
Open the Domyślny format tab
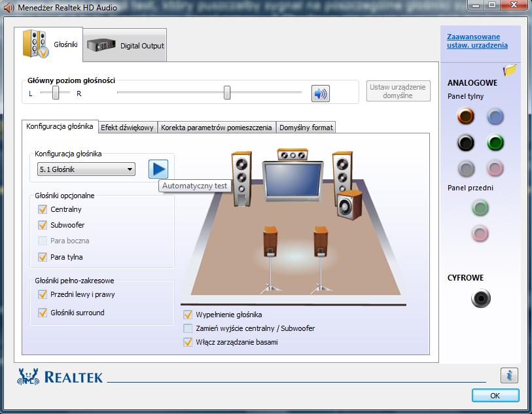point(306,128)
